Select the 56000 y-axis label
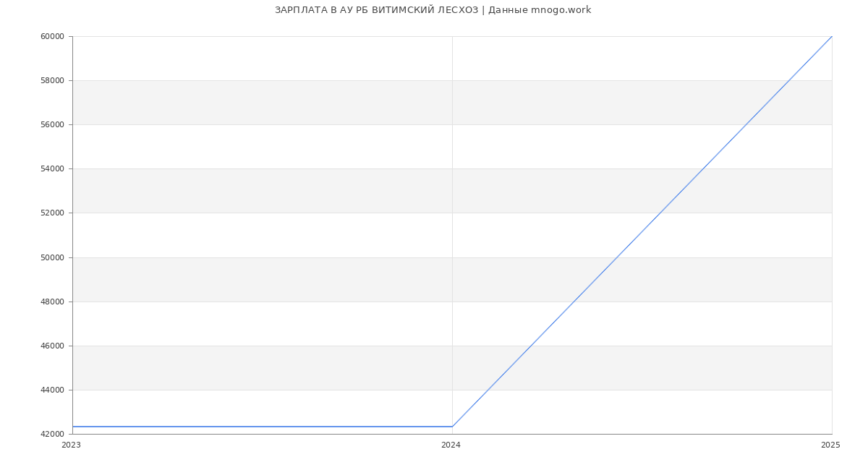Image resolution: width=868 pixels, height=470 pixels. (52, 124)
